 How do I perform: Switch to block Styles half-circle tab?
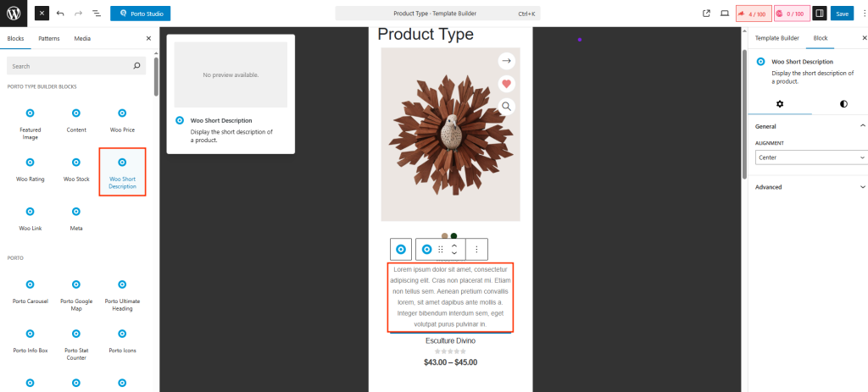[843, 103]
